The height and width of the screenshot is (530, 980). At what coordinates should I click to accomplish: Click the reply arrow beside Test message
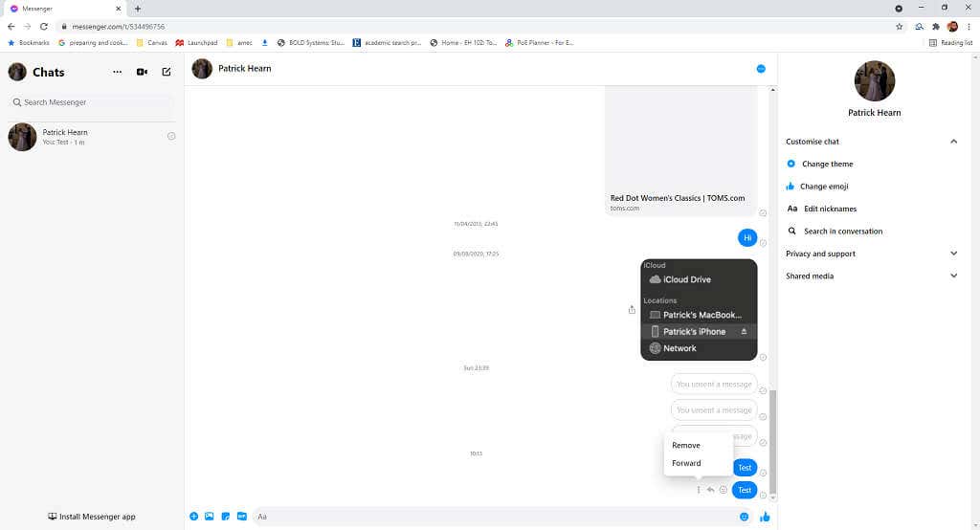click(710, 490)
